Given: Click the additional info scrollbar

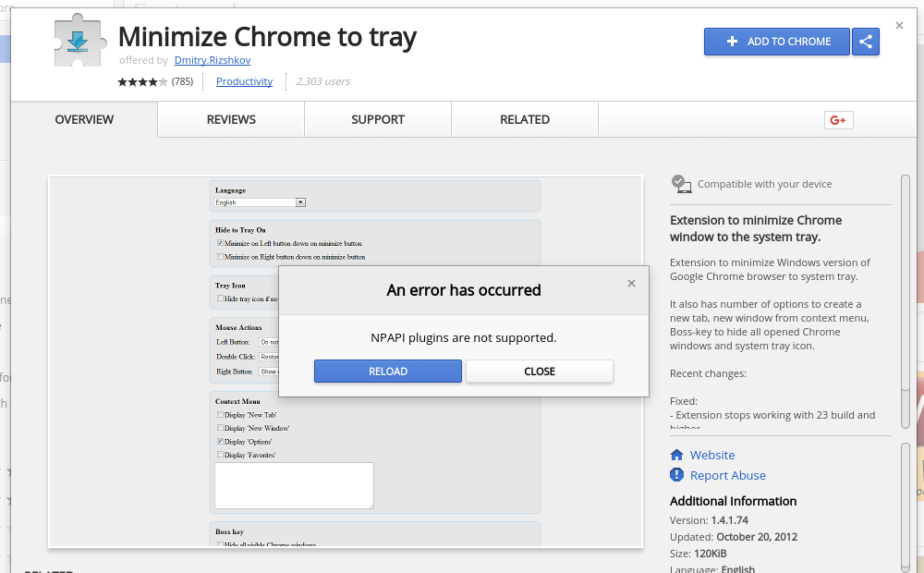Looking at the screenshot, I should pyautogui.click(x=906, y=507).
